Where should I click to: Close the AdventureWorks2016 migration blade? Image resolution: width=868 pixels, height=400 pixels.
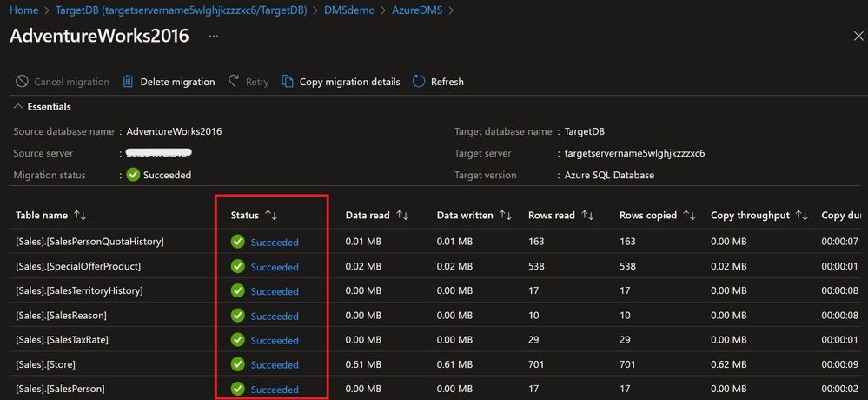click(x=858, y=37)
